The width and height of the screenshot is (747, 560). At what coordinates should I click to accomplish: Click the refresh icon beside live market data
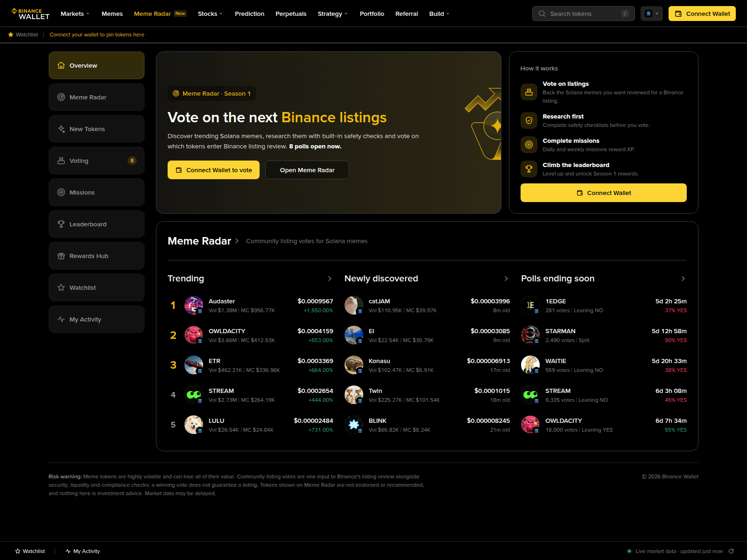tap(731, 551)
